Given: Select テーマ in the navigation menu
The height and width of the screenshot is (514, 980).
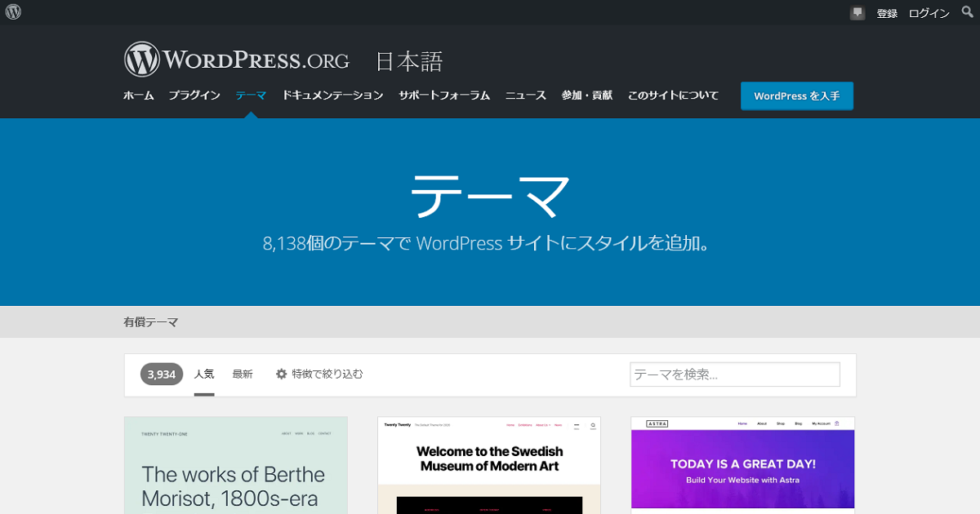Looking at the screenshot, I should pos(251,95).
